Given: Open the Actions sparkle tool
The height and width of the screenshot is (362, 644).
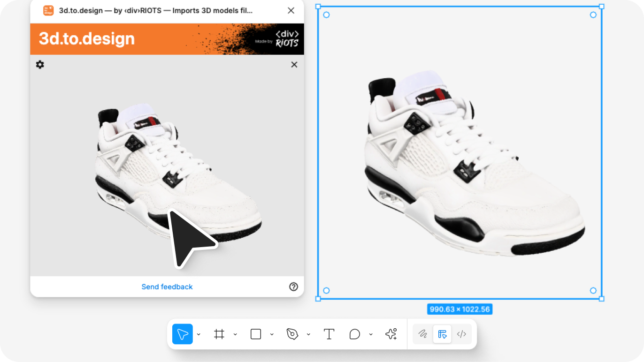Looking at the screenshot, I should tap(391, 334).
